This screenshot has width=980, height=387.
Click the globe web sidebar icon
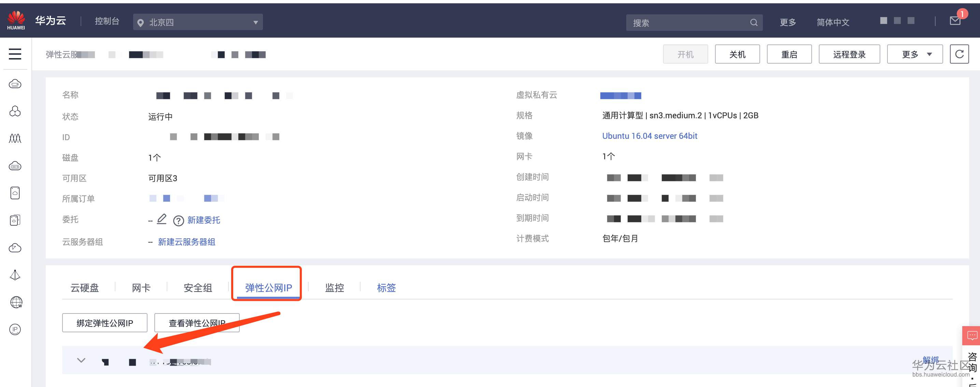pyautogui.click(x=16, y=302)
